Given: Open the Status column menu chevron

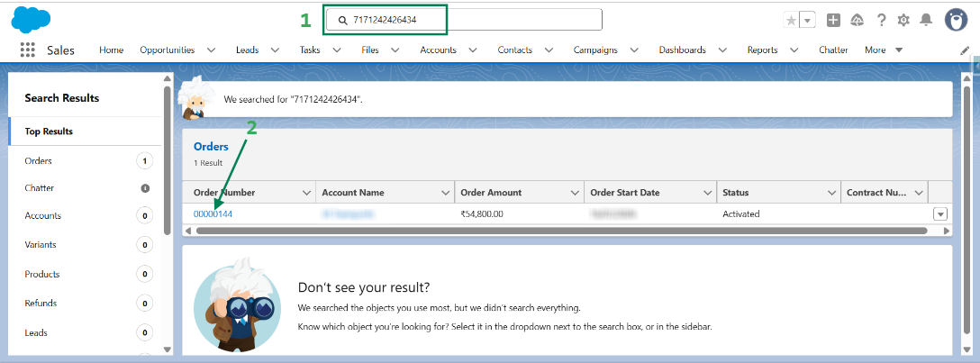Looking at the screenshot, I should 832,193.
